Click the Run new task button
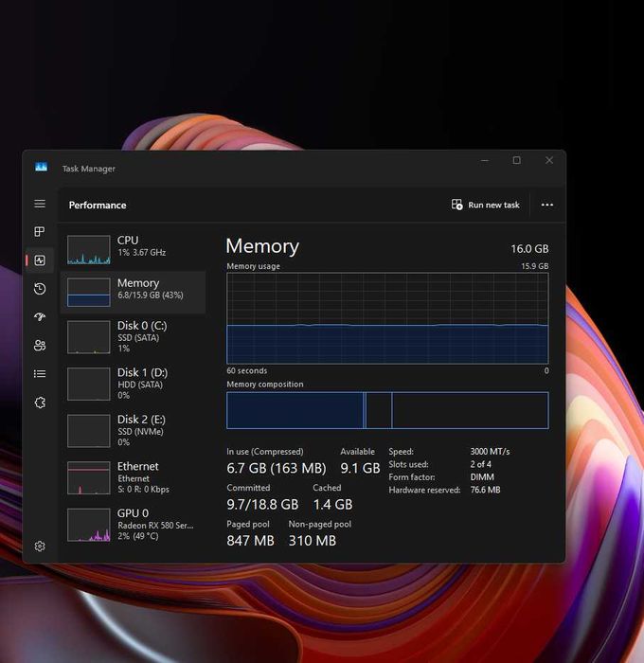The height and width of the screenshot is (663, 644). coord(486,205)
